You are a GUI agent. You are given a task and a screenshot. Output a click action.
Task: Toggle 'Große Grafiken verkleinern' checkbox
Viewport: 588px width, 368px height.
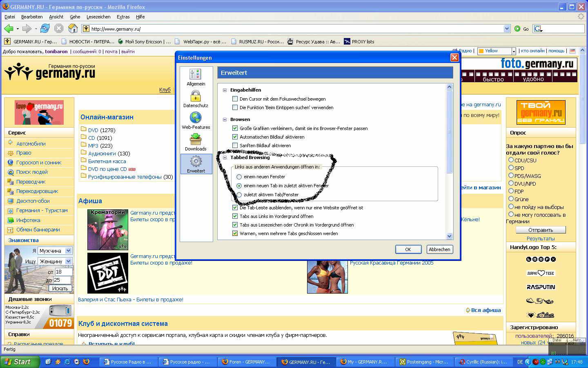[235, 128]
